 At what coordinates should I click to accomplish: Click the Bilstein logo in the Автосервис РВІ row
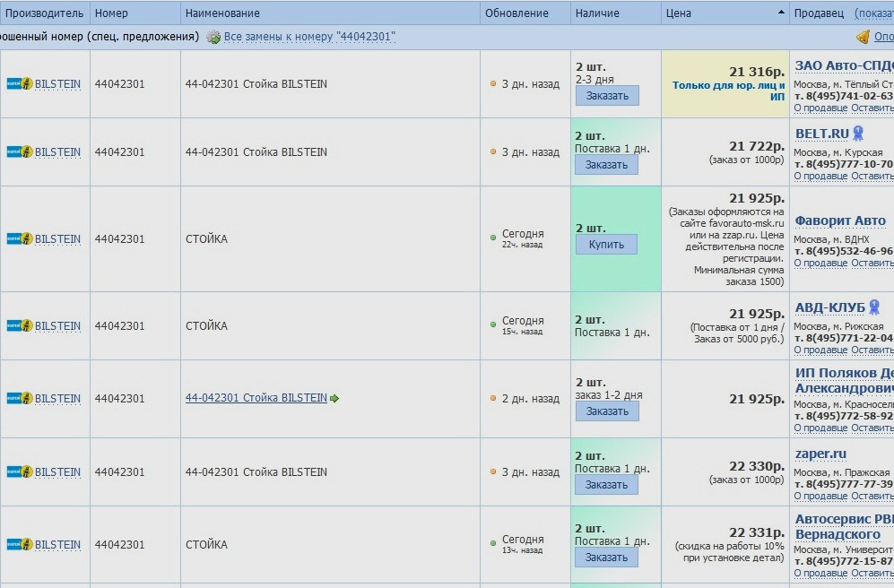(x=20, y=544)
